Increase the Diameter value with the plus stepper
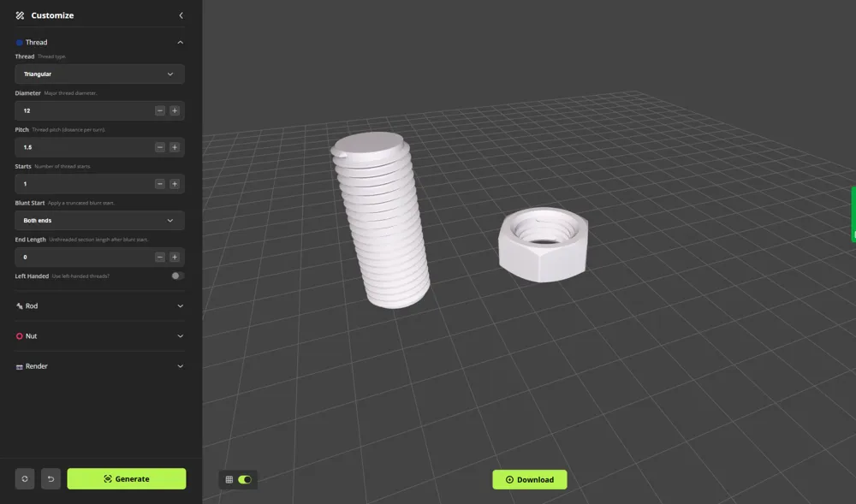Viewport: 856px width, 504px height. pos(175,110)
